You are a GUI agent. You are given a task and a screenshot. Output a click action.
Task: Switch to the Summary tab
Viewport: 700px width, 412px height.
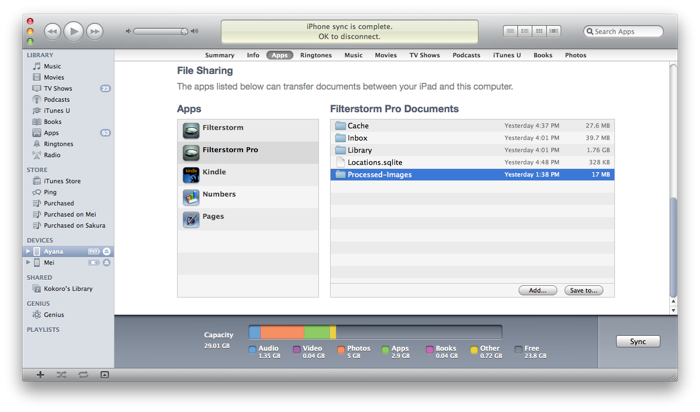pyautogui.click(x=219, y=55)
